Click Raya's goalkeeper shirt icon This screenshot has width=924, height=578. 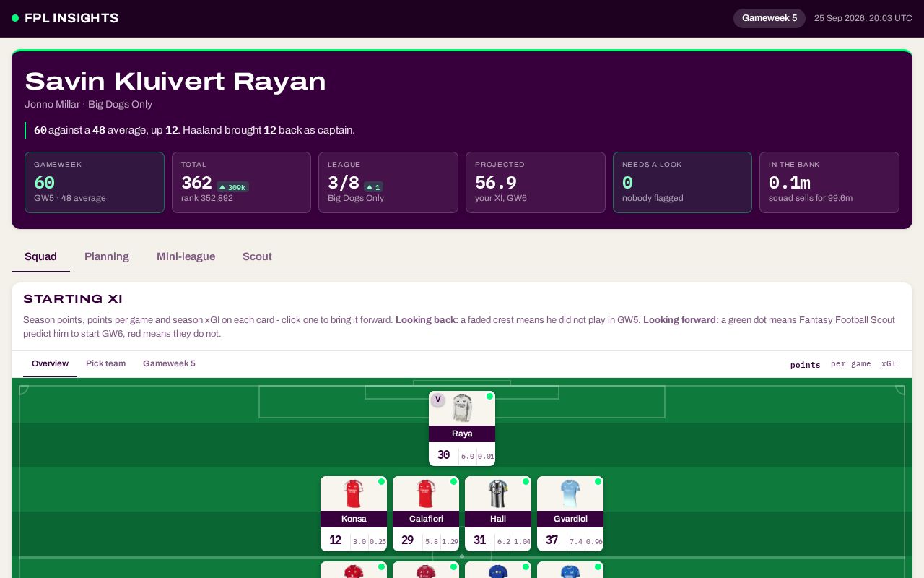click(x=462, y=408)
